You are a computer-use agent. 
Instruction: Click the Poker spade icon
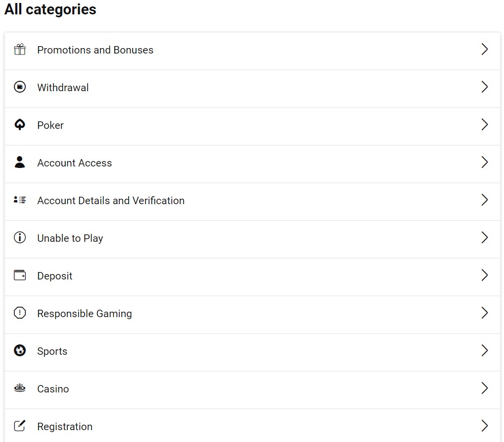(x=20, y=125)
